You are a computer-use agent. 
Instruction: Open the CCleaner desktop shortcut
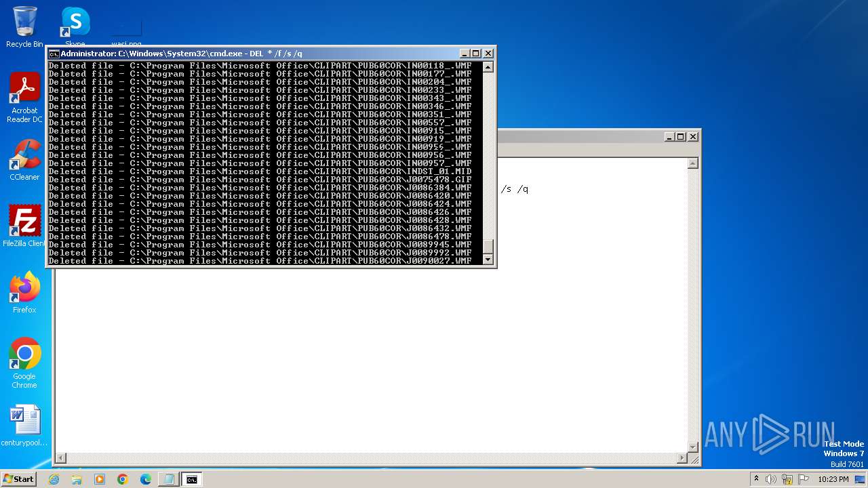[x=24, y=161]
